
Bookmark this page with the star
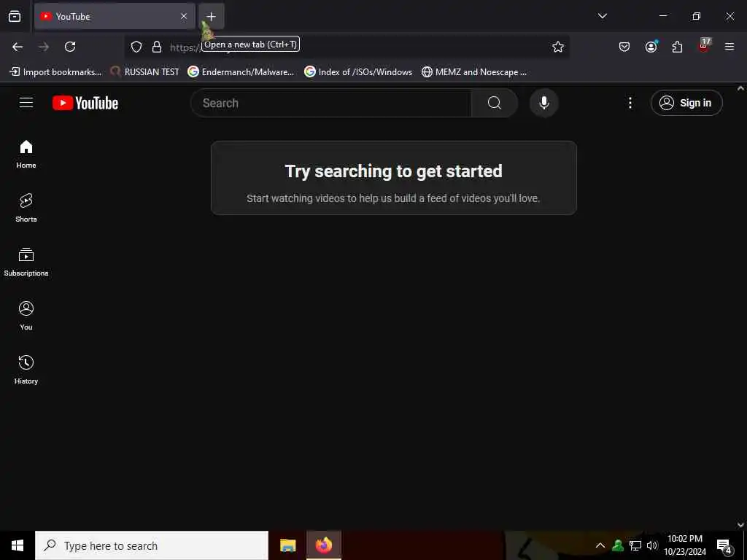(x=558, y=47)
